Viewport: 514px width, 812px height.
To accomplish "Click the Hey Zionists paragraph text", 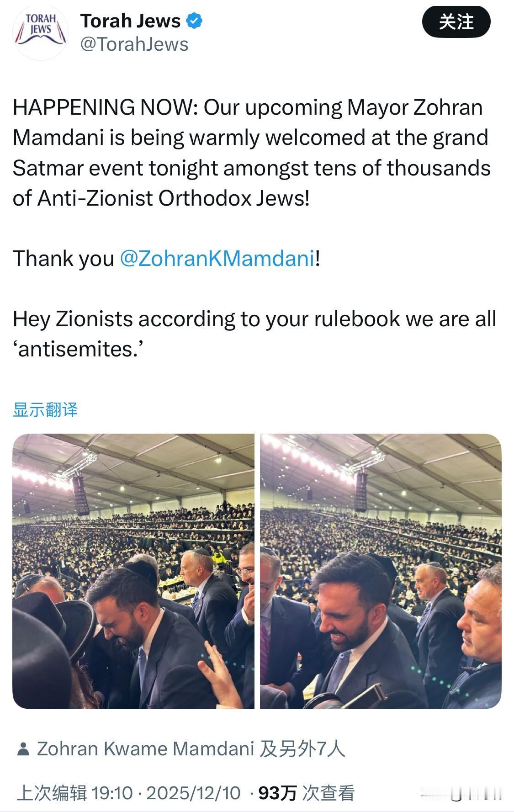I will point(254,334).
